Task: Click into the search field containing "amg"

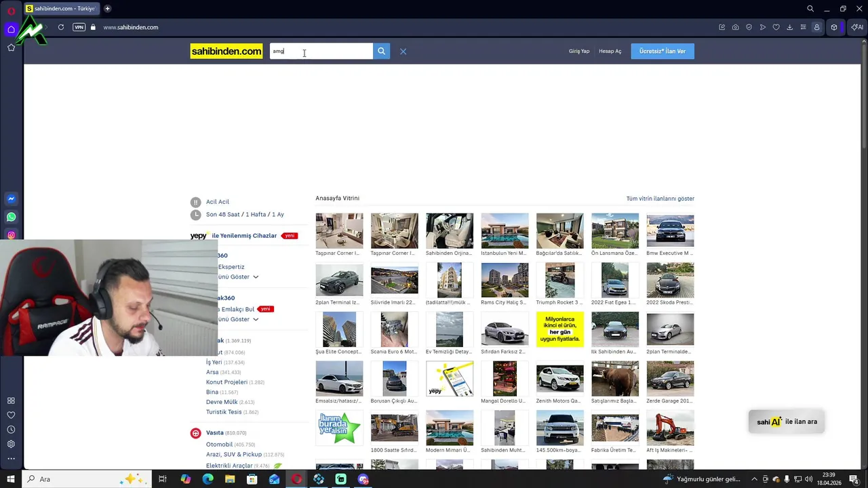Action: tap(321, 51)
